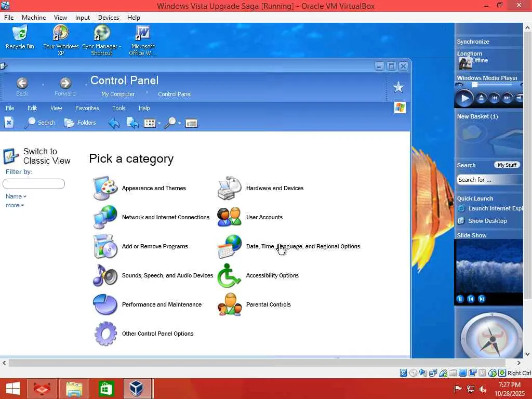The image size is (532, 399).
Task: Toggle the Folders pane toolbar button
Action: coord(80,123)
